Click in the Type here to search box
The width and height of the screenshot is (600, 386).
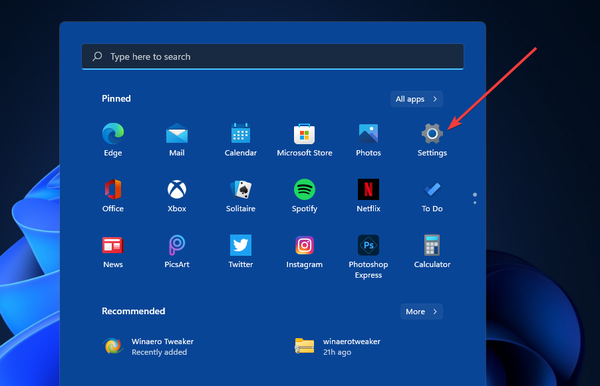[272, 57]
